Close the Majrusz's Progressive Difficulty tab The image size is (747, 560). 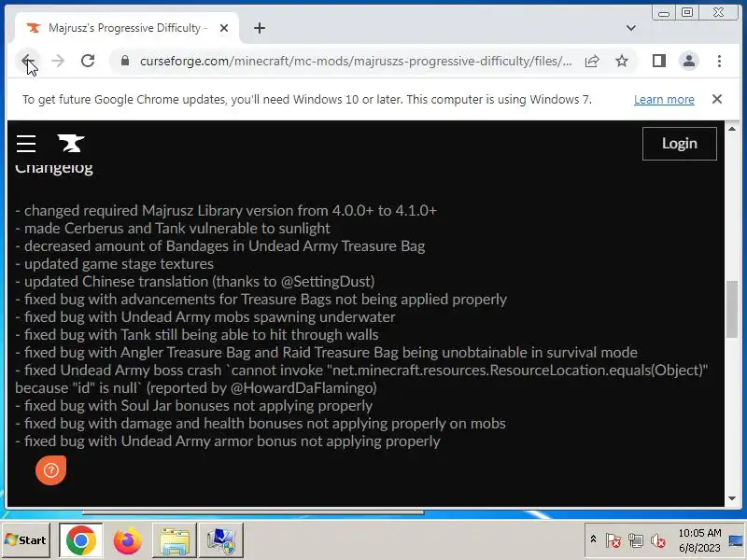click(224, 28)
